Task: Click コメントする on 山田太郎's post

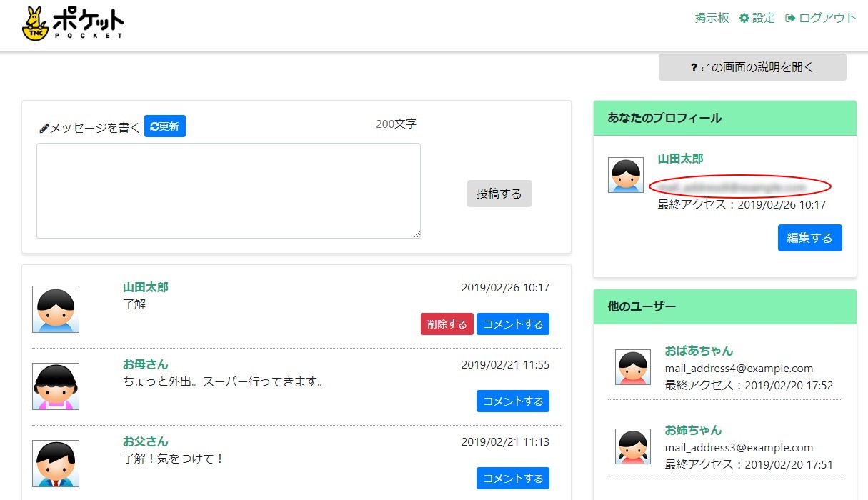Action: [513, 324]
